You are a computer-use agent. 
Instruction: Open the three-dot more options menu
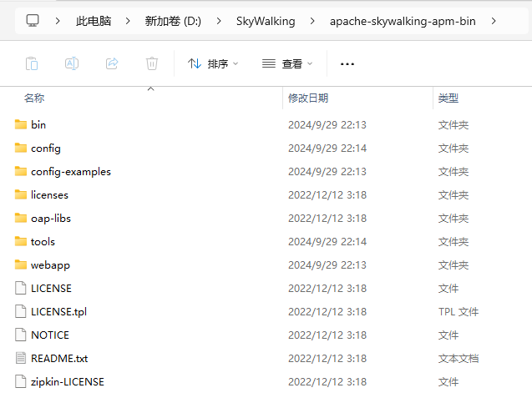pyautogui.click(x=347, y=63)
